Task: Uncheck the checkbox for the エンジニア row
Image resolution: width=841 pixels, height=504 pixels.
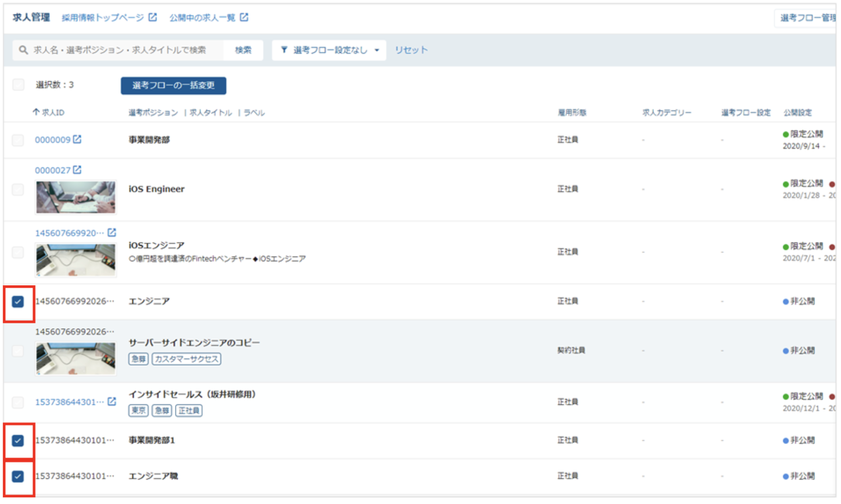Action: pyautogui.click(x=18, y=302)
